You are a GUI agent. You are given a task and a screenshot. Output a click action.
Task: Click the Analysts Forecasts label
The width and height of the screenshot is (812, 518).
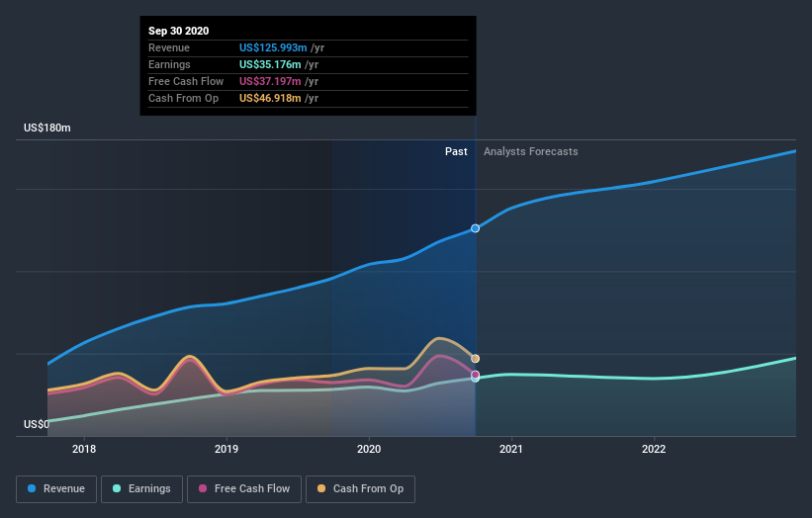click(x=531, y=151)
